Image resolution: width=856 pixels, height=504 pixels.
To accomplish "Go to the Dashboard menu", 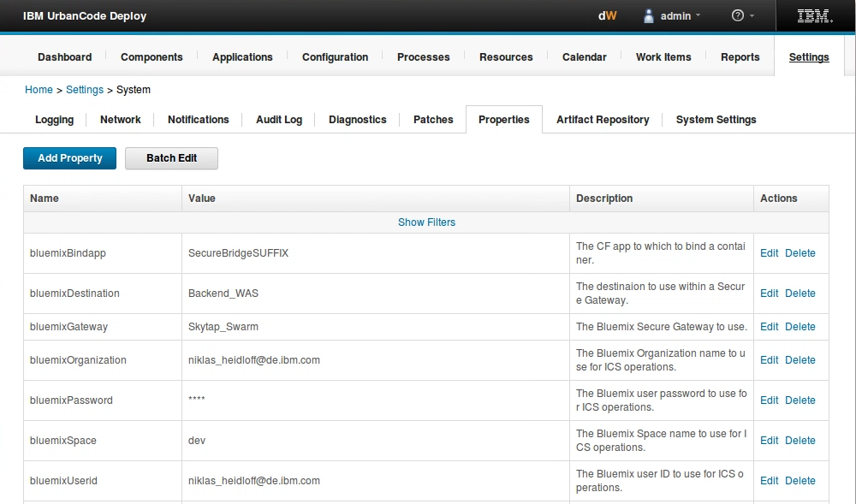I will [x=64, y=56].
